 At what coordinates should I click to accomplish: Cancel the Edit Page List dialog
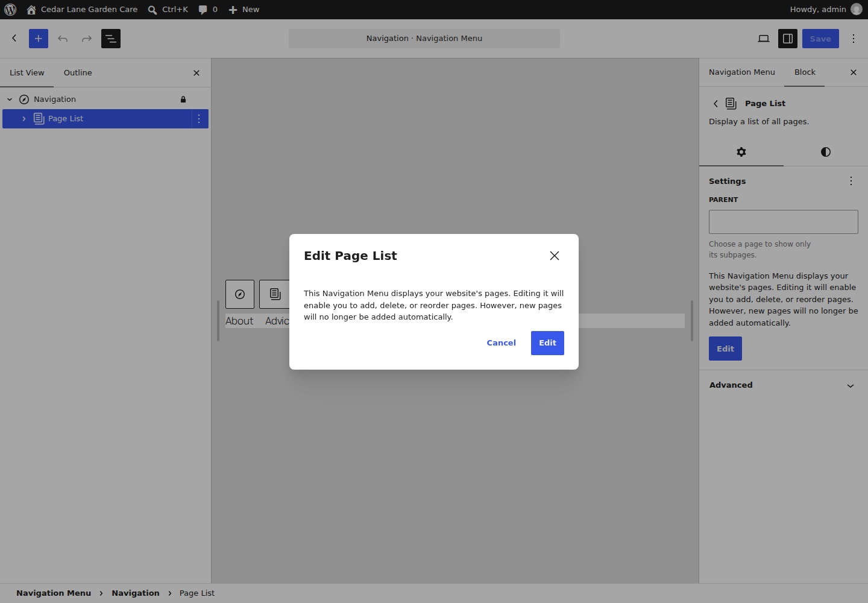(x=502, y=343)
